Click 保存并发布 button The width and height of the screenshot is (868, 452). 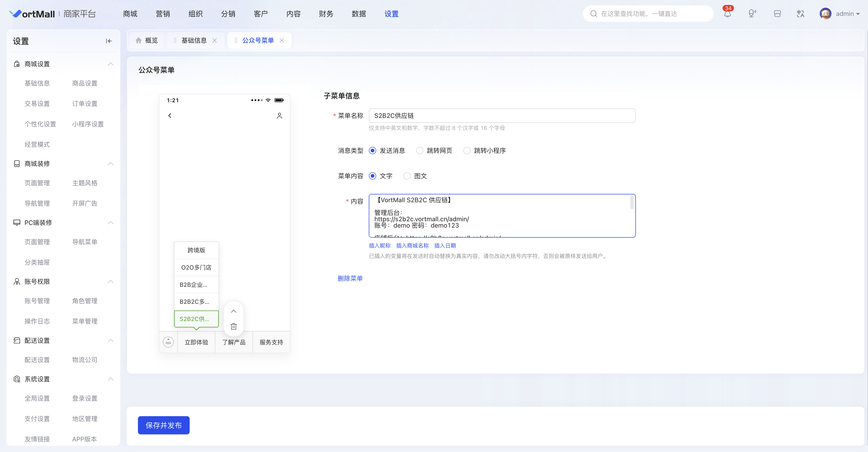(164, 426)
